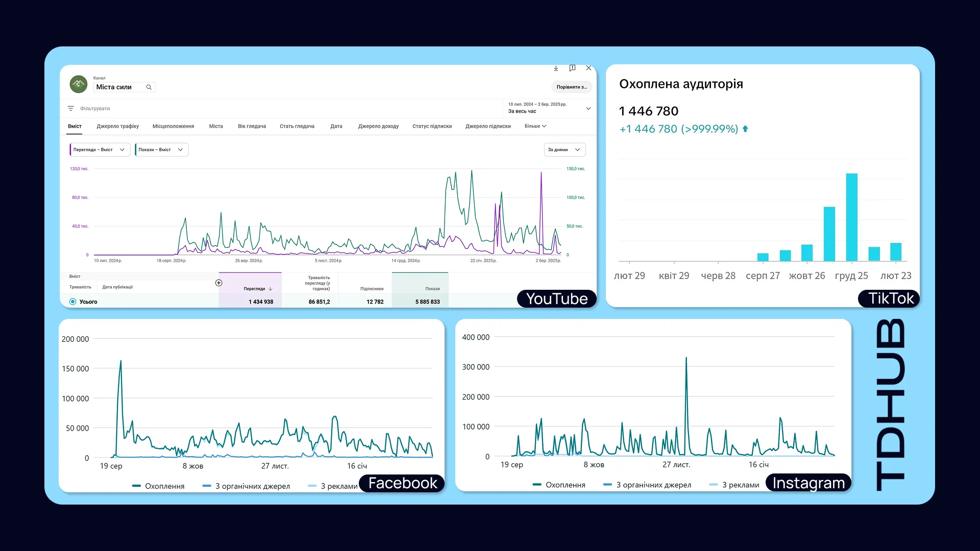
Task: Click the subscribers value 12 782
Action: pyautogui.click(x=375, y=302)
